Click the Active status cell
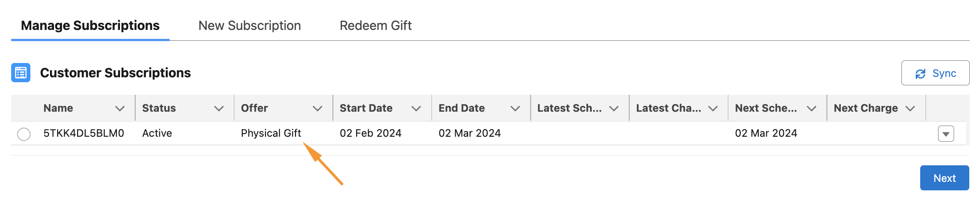Viewport: 980px width, 210px height. pyautogui.click(x=157, y=133)
